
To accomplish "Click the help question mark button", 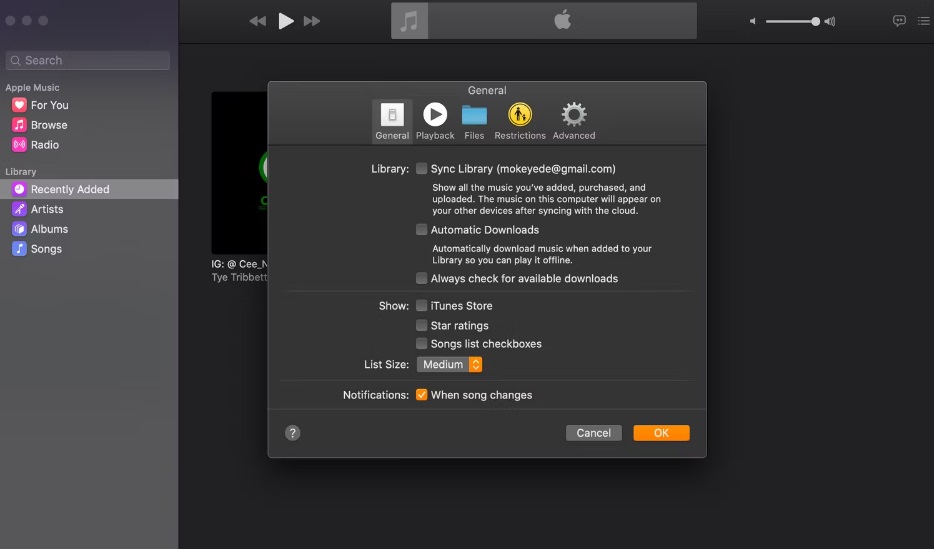I will (292, 433).
